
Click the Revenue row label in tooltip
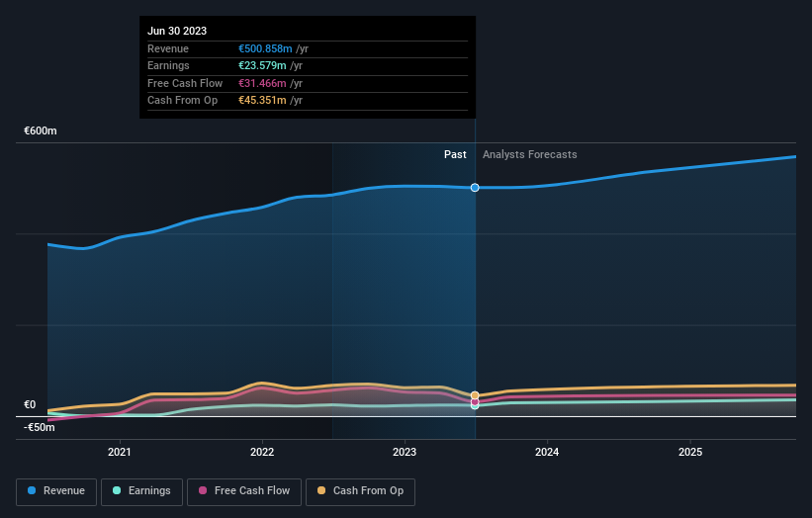tap(168, 48)
